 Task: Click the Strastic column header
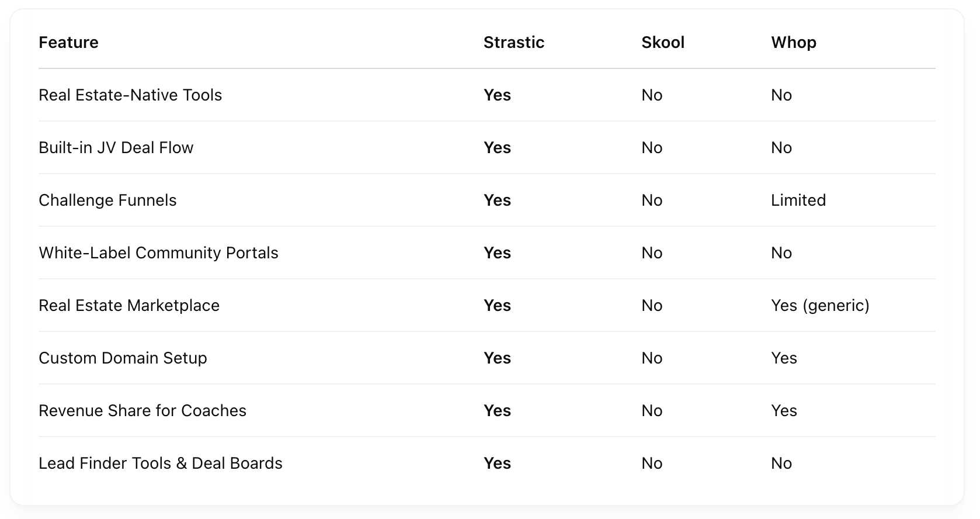point(514,43)
